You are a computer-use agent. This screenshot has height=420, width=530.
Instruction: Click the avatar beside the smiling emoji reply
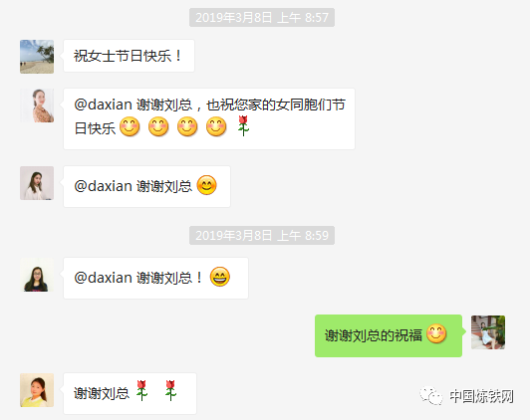click(37, 183)
